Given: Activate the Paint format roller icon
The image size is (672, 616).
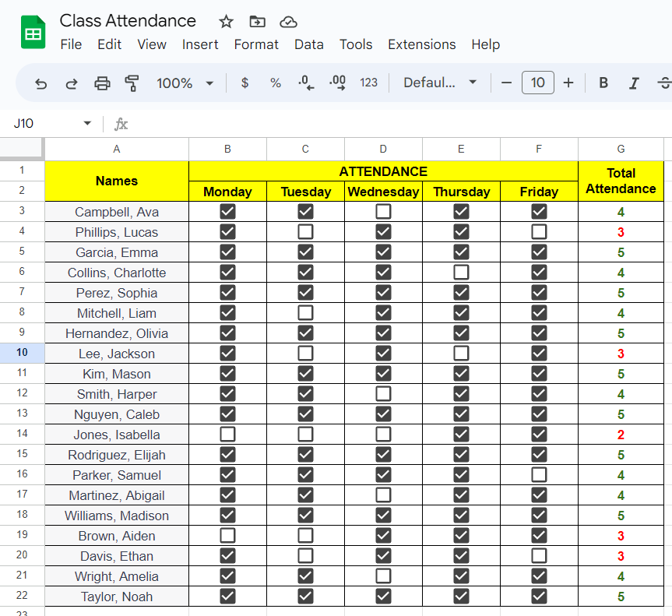Looking at the screenshot, I should (x=132, y=83).
